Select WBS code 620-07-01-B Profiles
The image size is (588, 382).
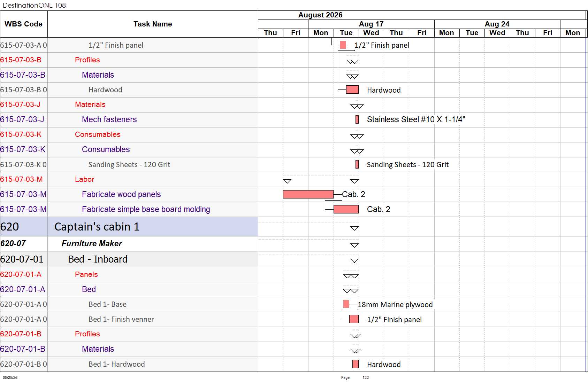click(21, 334)
